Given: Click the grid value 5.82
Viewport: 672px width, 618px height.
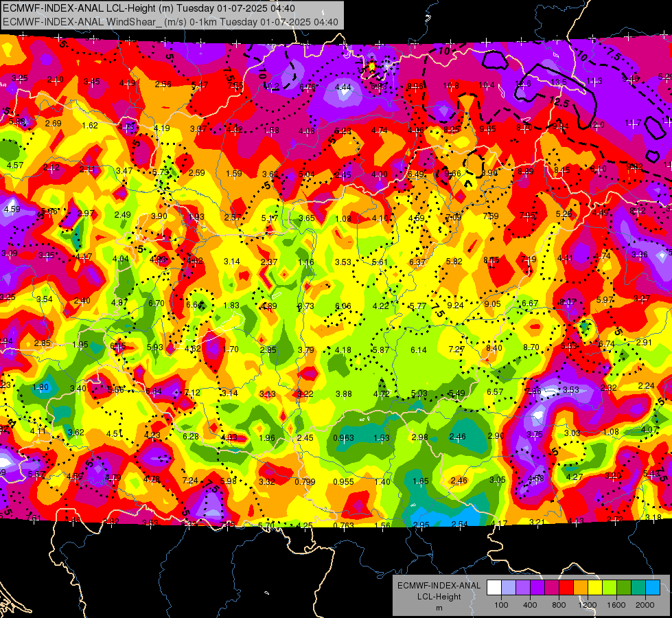Looking at the screenshot, I should coord(454,261).
